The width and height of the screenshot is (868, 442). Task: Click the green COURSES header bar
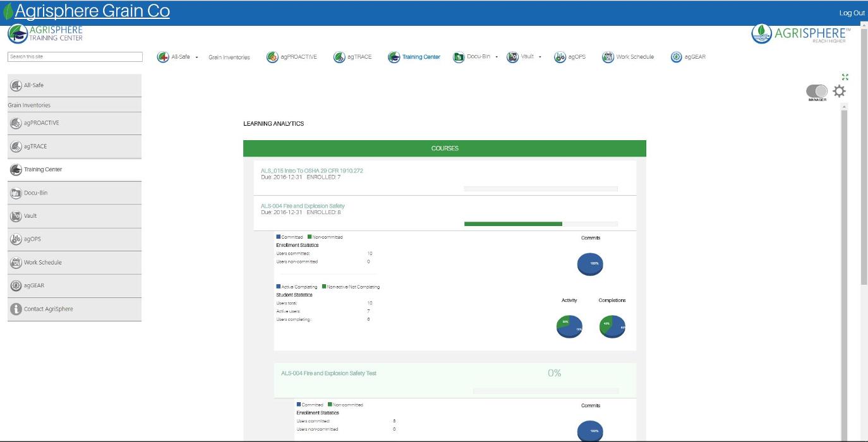(x=445, y=148)
